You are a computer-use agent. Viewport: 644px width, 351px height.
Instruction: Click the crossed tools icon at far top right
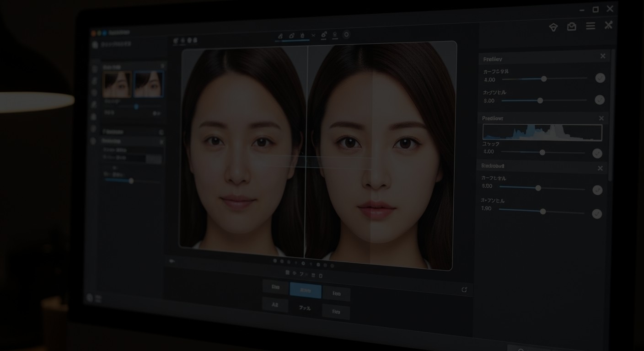[608, 25]
